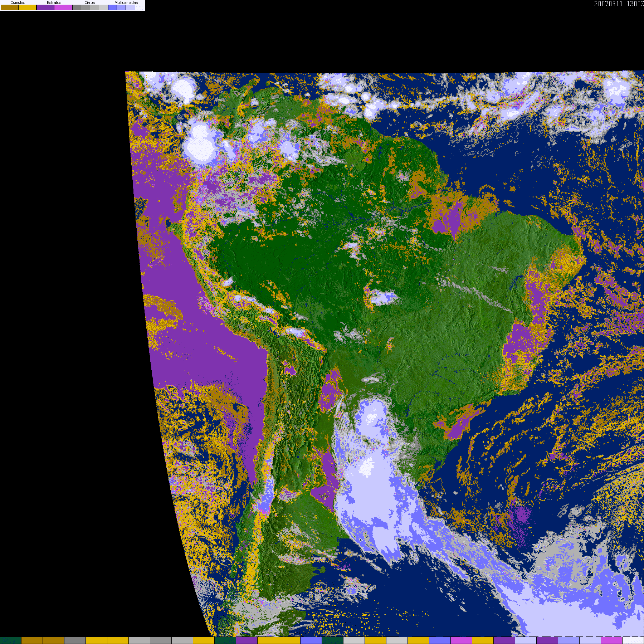Click the Estratos legend label
This screenshot has width=644, height=644.
pyautogui.click(x=54, y=3)
